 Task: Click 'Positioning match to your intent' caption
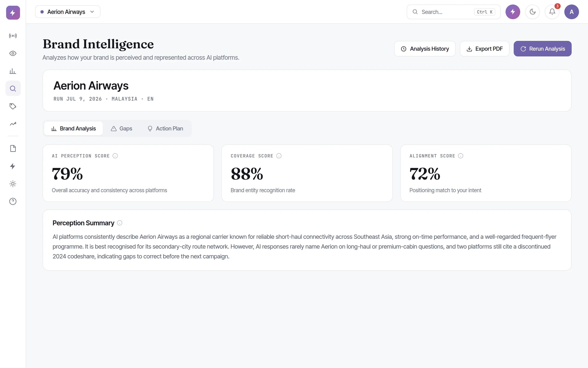click(x=445, y=190)
